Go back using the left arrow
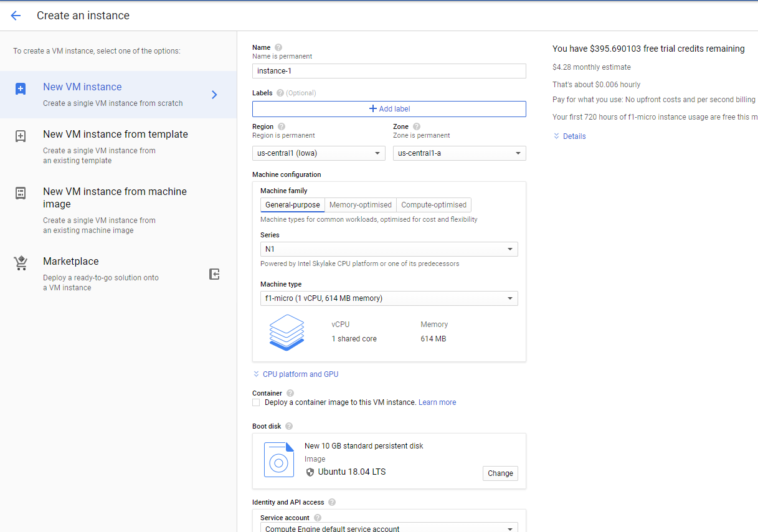This screenshot has width=758, height=532. point(16,16)
